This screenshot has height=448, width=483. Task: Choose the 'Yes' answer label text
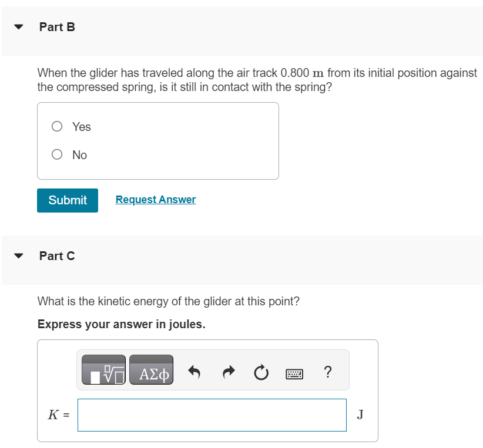pos(82,127)
